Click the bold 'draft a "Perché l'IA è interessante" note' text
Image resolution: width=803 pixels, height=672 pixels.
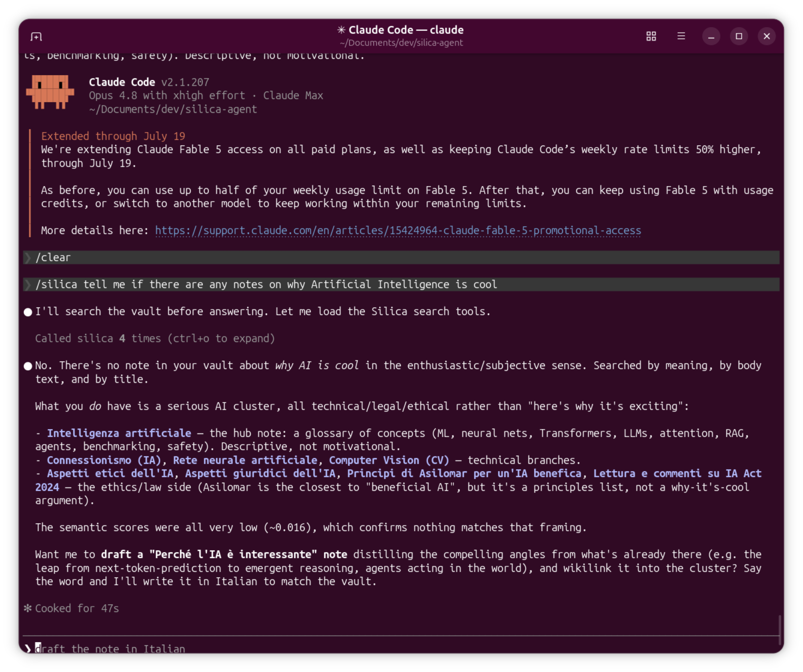coord(224,555)
